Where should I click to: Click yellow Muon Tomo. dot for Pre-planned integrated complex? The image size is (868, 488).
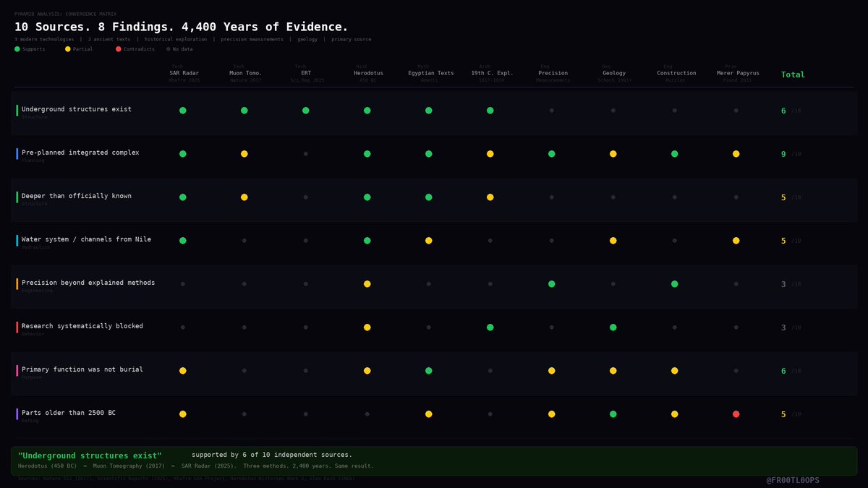pyautogui.click(x=244, y=154)
